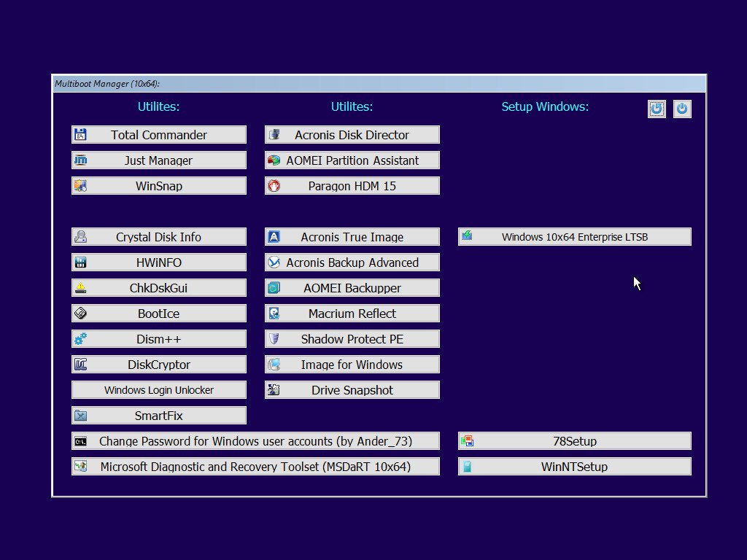This screenshot has height=560, width=747.
Task: Click the BootIce diamond icon
Action: tap(80, 314)
